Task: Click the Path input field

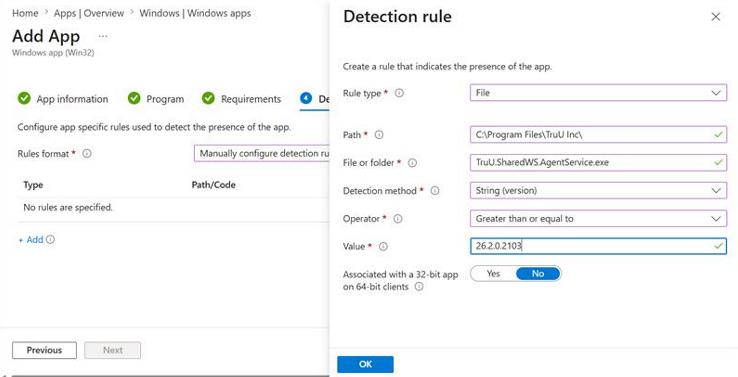Action: pyautogui.click(x=598, y=135)
